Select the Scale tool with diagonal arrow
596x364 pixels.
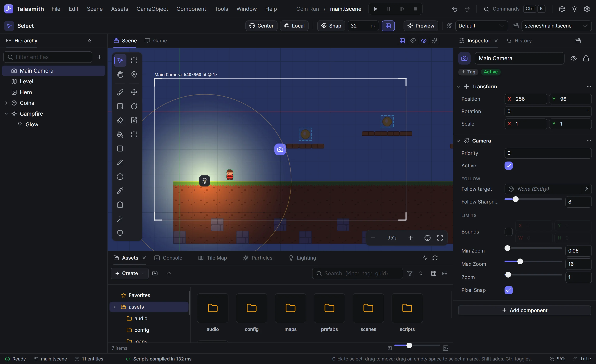tap(134, 120)
